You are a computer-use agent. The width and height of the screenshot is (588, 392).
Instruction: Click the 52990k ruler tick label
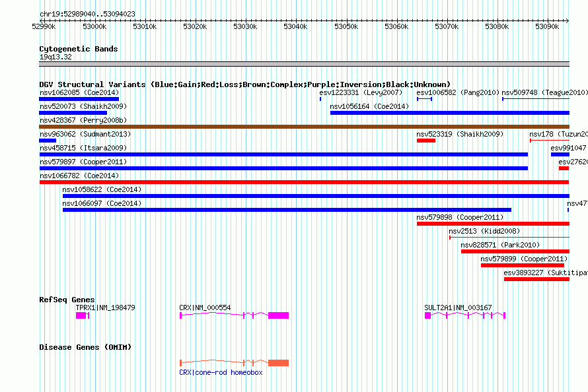tap(44, 26)
